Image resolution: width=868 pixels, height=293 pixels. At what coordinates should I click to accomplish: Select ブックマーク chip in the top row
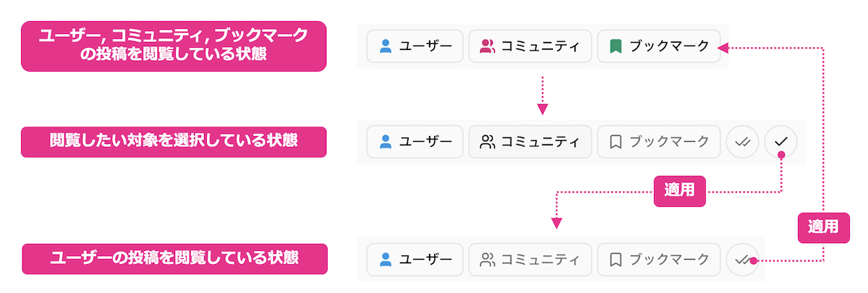(658, 46)
